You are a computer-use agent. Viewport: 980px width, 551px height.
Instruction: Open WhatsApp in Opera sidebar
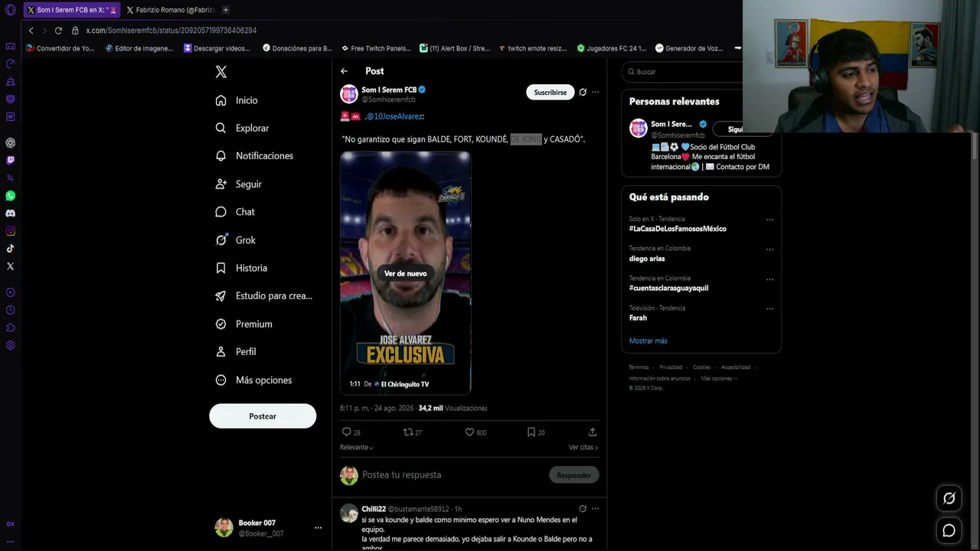pos(10,196)
